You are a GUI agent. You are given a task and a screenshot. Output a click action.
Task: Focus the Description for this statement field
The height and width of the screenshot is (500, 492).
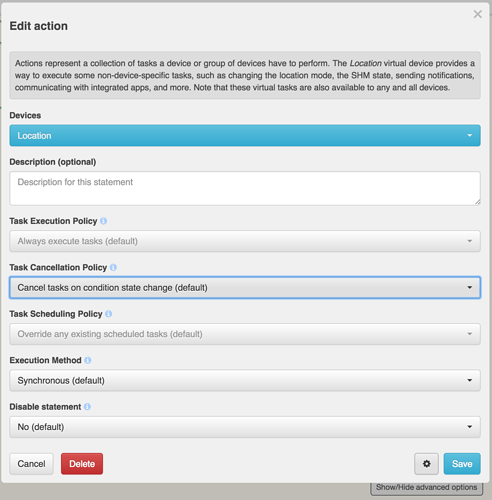(x=245, y=188)
